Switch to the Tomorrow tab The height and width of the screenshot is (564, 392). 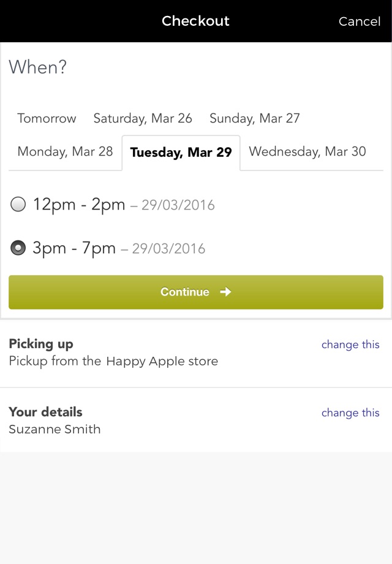click(x=47, y=118)
